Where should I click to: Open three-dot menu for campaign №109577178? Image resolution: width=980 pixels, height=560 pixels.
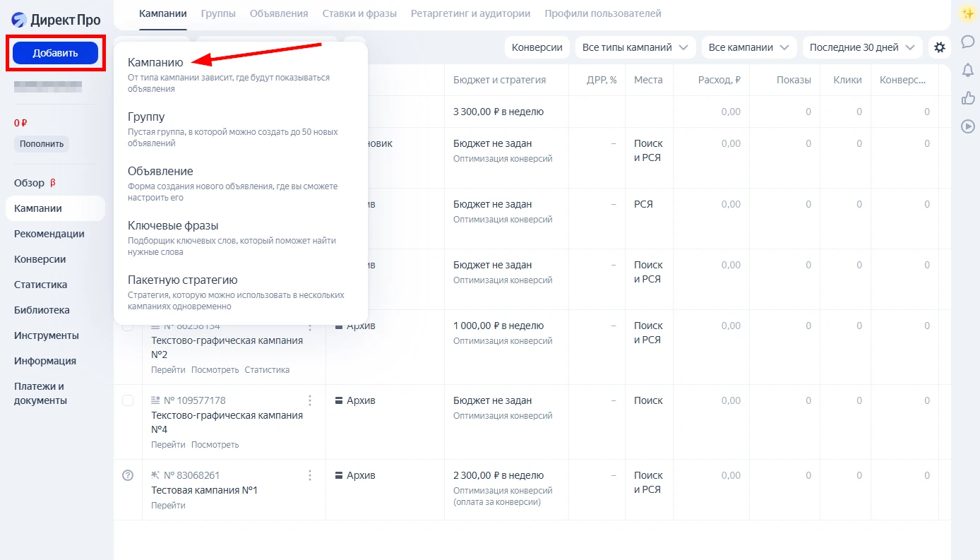310,401
